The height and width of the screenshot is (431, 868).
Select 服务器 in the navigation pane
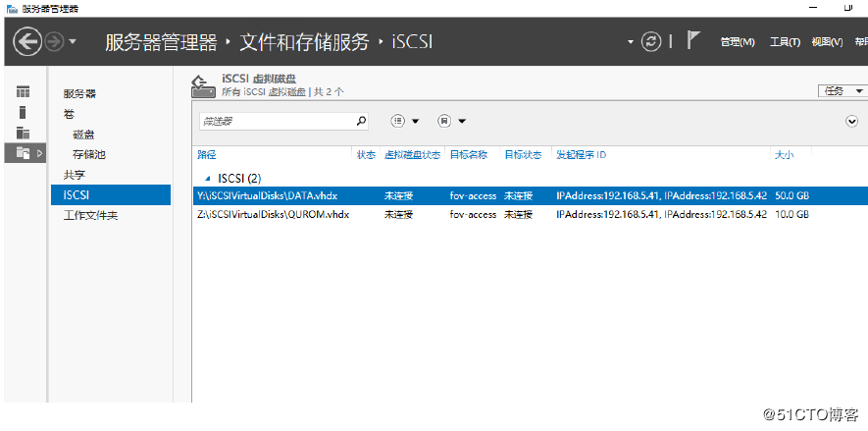79,94
